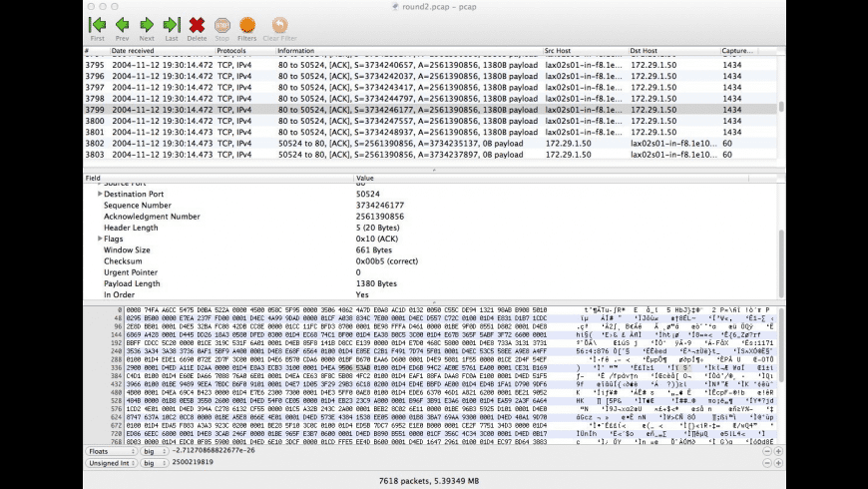Screen dimensions: 868x489
Task: Click the round2.pcap document icon in title
Action: coord(395,7)
